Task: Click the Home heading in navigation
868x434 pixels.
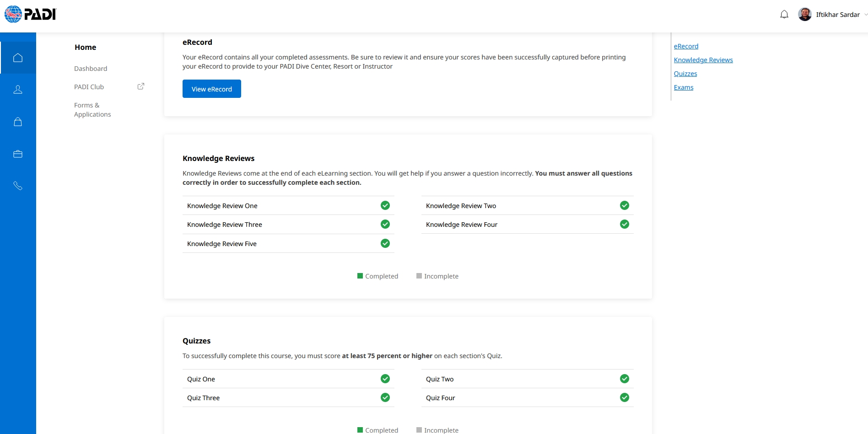Action: [x=85, y=48]
